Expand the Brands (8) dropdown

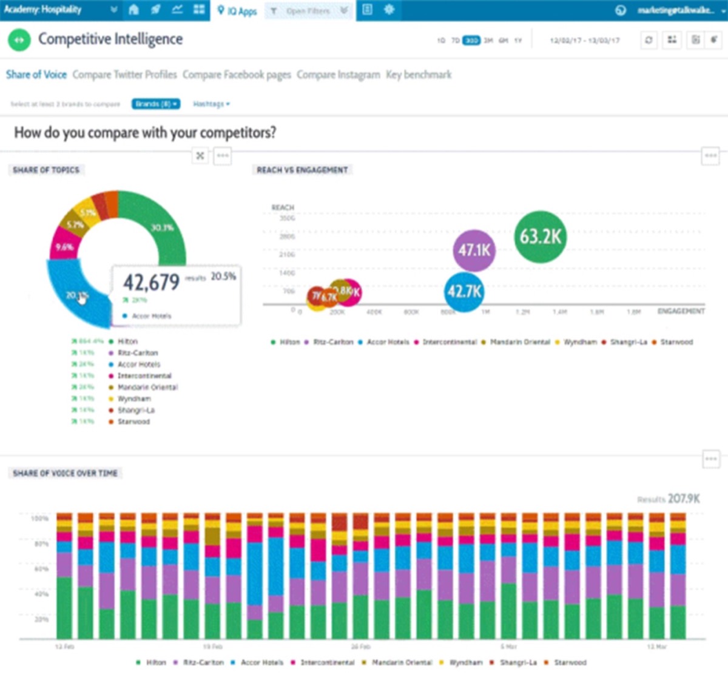[x=156, y=104]
